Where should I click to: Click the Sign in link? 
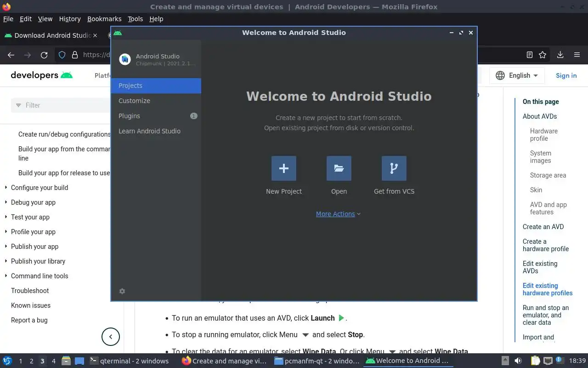coord(566,75)
